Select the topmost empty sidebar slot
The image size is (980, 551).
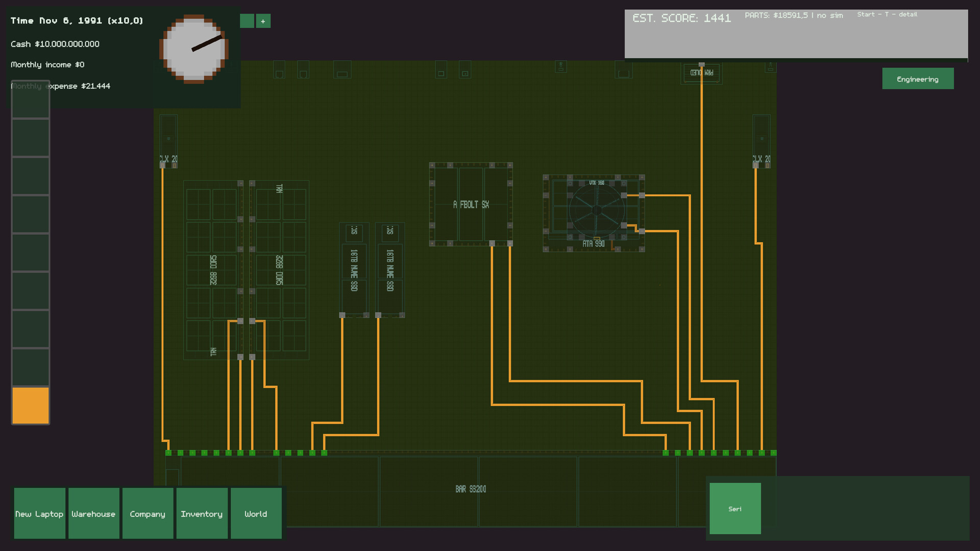pos(31,99)
